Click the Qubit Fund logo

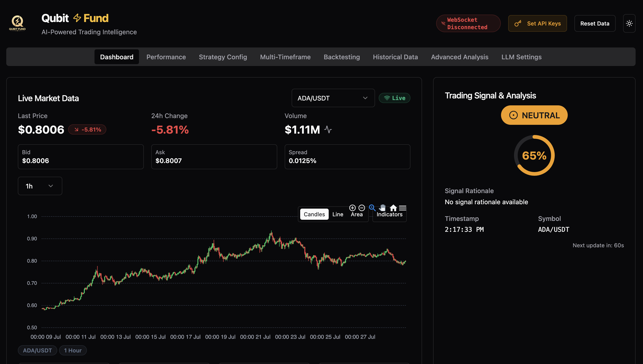point(17,23)
